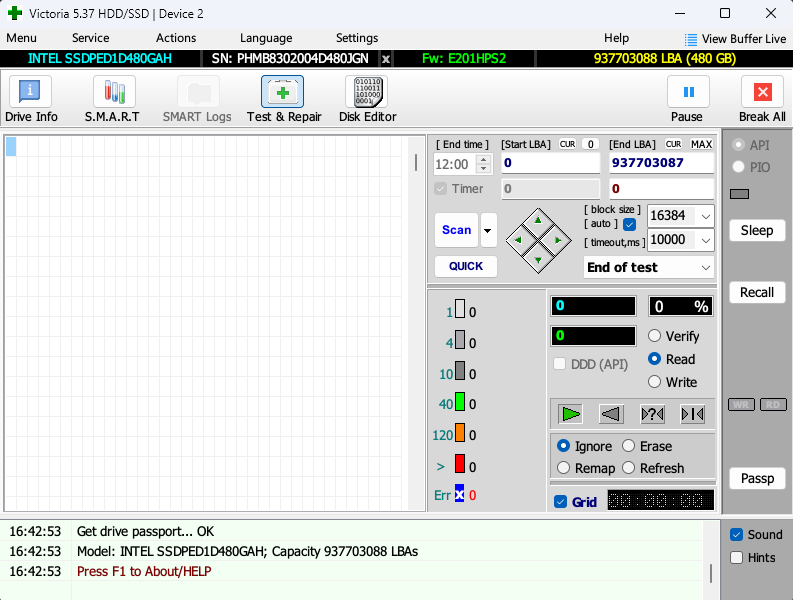Open the Service menu
The width and height of the screenshot is (793, 600).
91,38
